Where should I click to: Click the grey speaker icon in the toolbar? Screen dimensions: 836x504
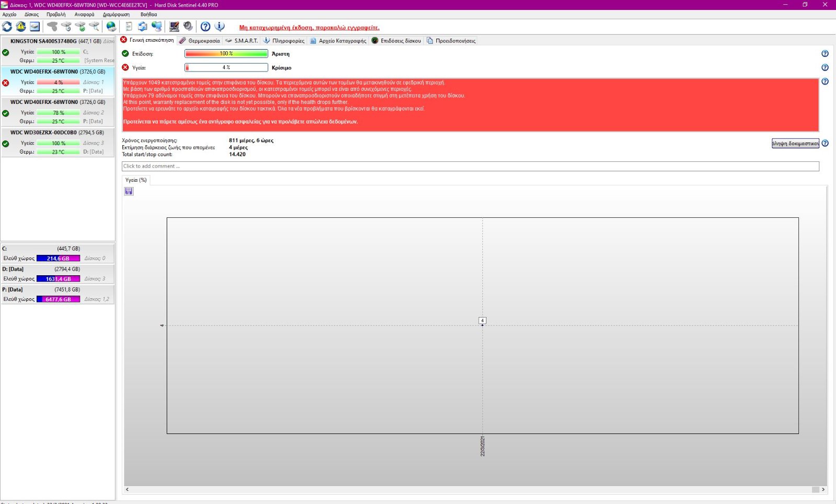188,26
